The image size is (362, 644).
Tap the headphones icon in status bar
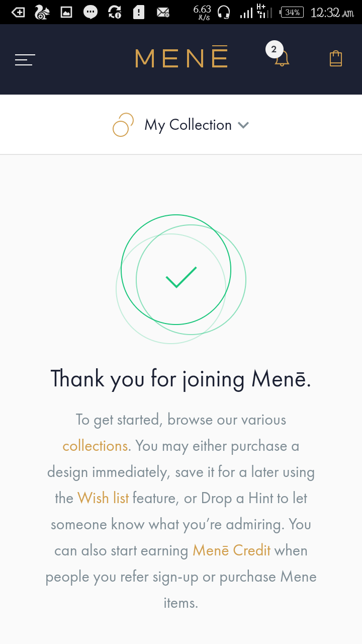tap(224, 12)
